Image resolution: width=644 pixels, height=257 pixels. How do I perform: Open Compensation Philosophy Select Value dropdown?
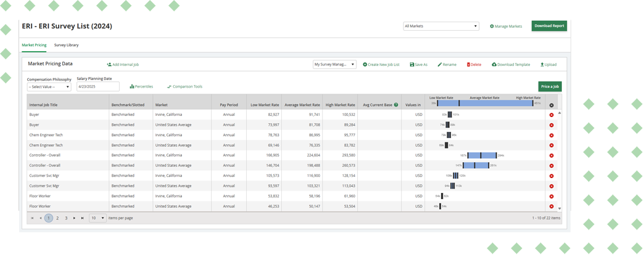click(x=49, y=87)
